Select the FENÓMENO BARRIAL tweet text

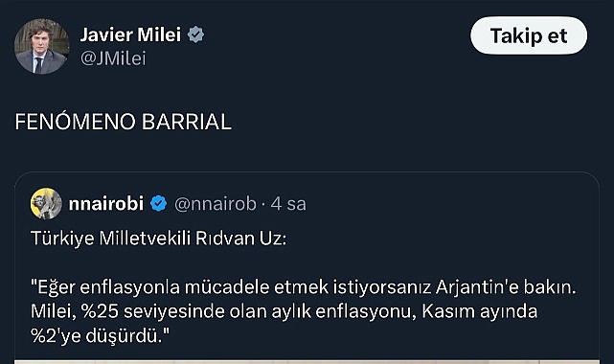[x=123, y=122]
